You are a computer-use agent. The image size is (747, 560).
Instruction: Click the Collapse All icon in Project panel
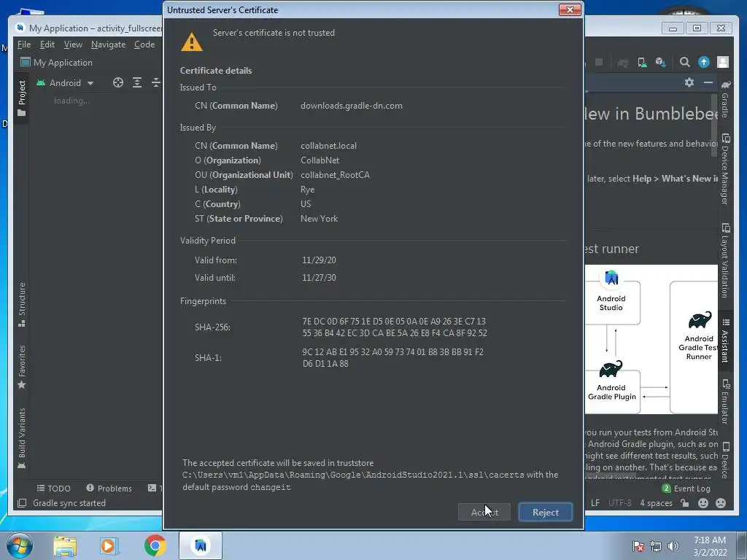tap(156, 83)
